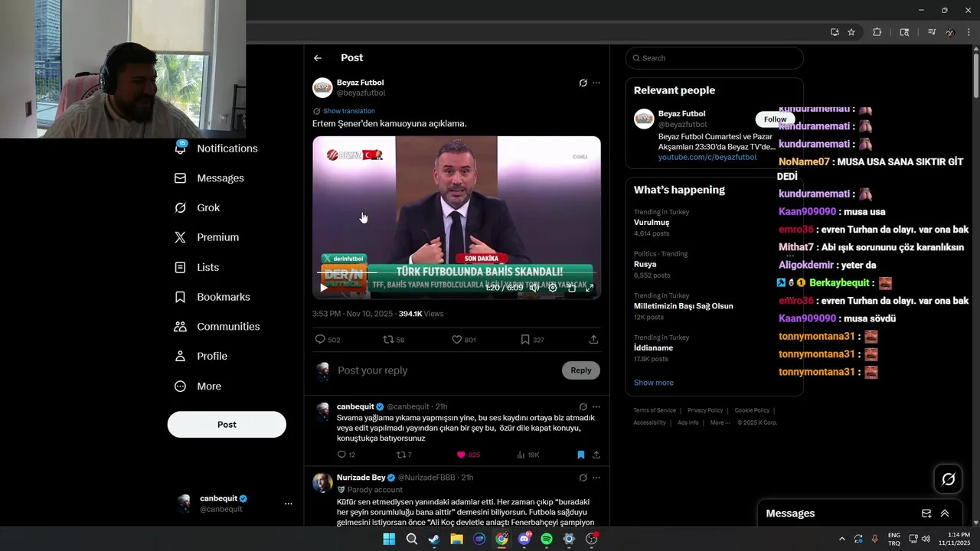This screenshot has height=551, width=980.
Task: Bookmark the post with 327 bookmarks
Action: tap(532, 340)
